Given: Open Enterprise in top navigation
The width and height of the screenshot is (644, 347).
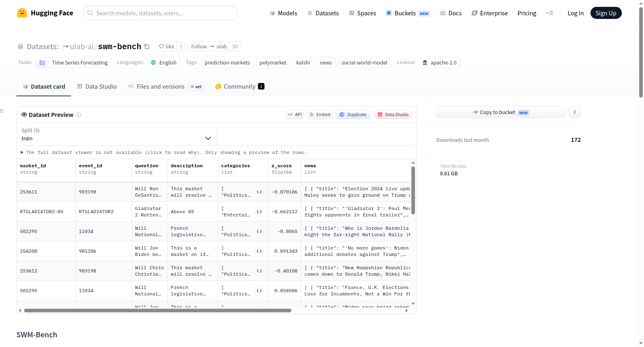Looking at the screenshot, I should click(x=489, y=13).
